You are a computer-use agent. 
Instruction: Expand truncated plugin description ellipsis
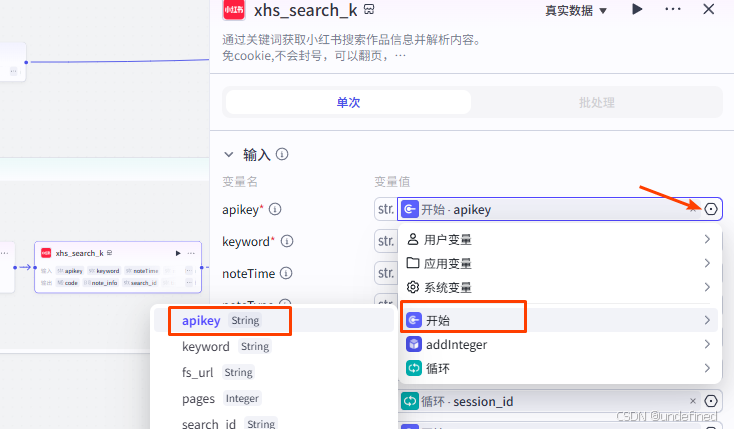pos(400,56)
